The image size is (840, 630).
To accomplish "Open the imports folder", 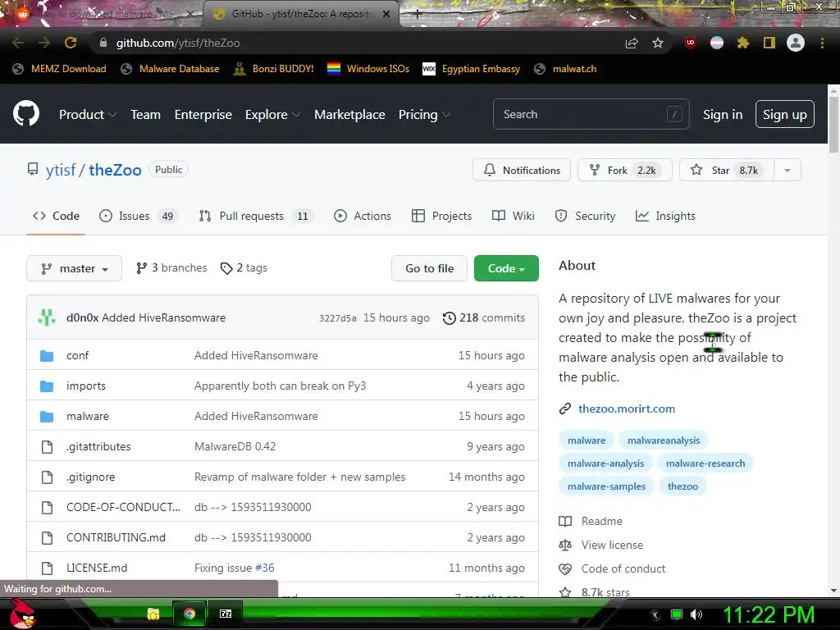I will [x=85, y=386].
